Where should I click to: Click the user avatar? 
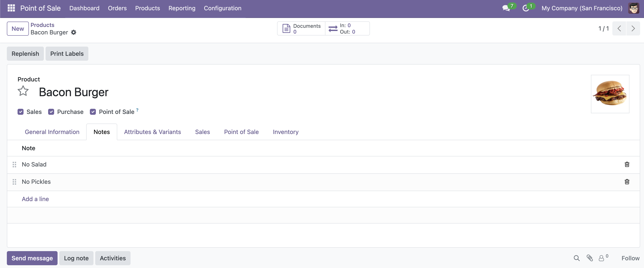[634, 8]
